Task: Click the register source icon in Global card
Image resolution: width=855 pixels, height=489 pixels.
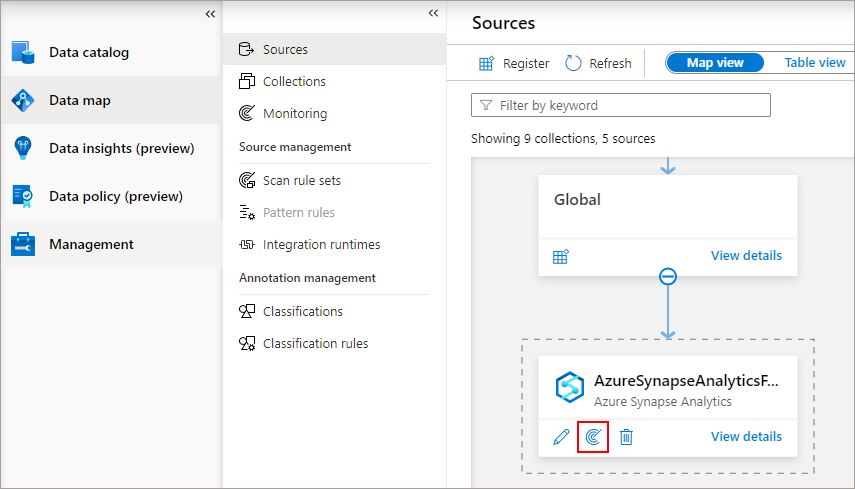Action: (x=561, y=256)
